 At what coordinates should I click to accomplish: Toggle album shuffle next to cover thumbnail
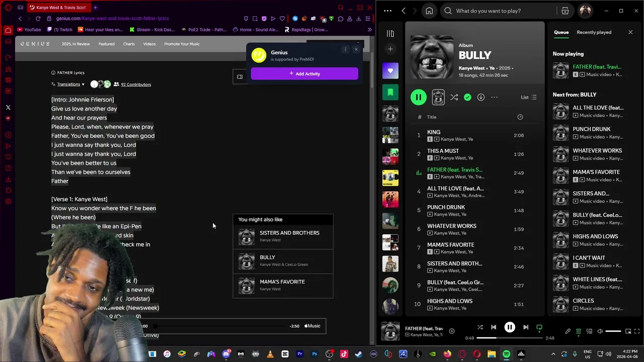pos(454,98)
